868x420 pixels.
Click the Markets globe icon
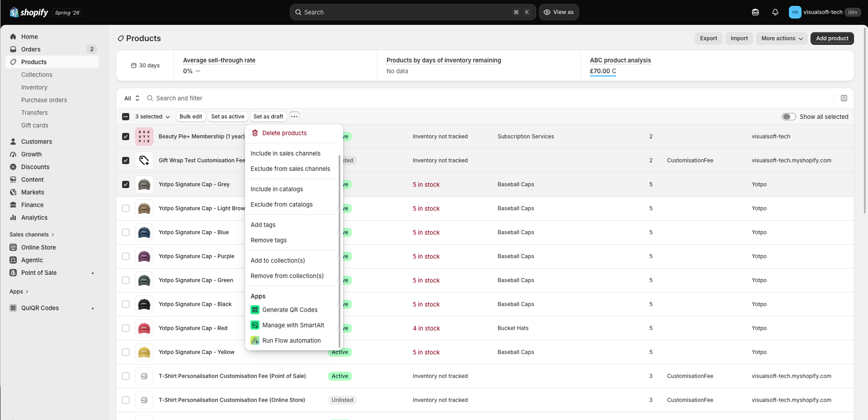point(13,192)
